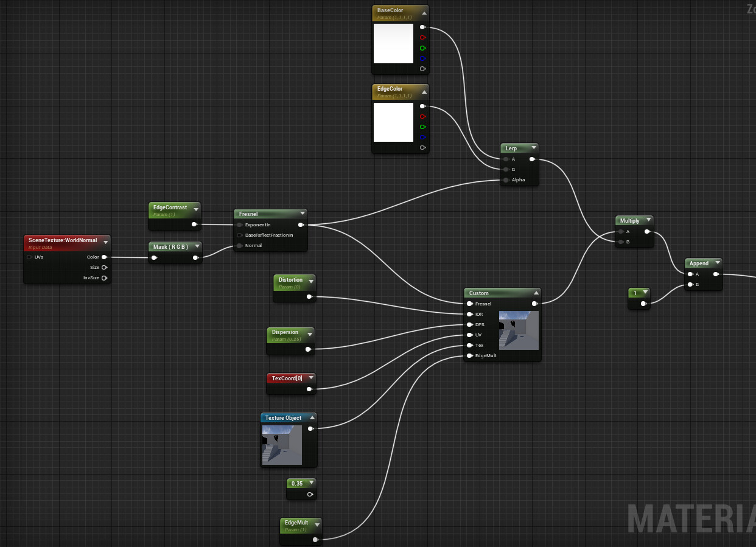Select the Distortion parameter node title
The height and width of the screenshot is (547, 756).
290,280
